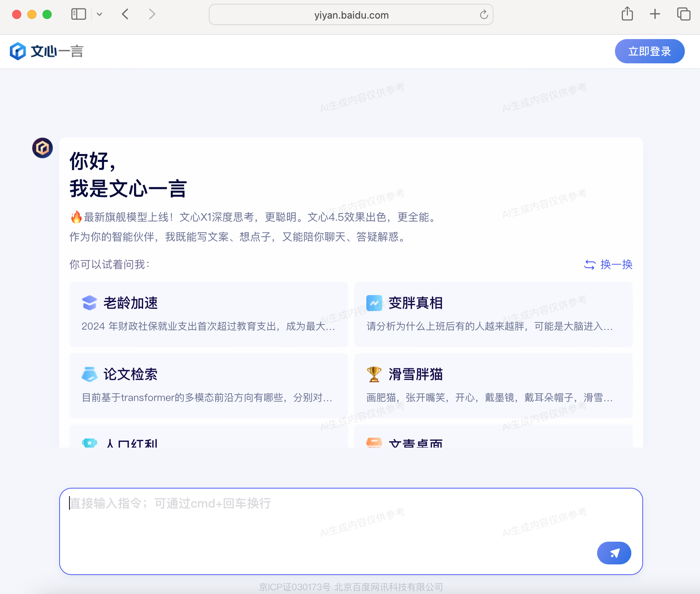Screen dimensions: 700x594
Task: Click the 画肥猫，张开嘴笑 description text
Action: click(490, 398)
